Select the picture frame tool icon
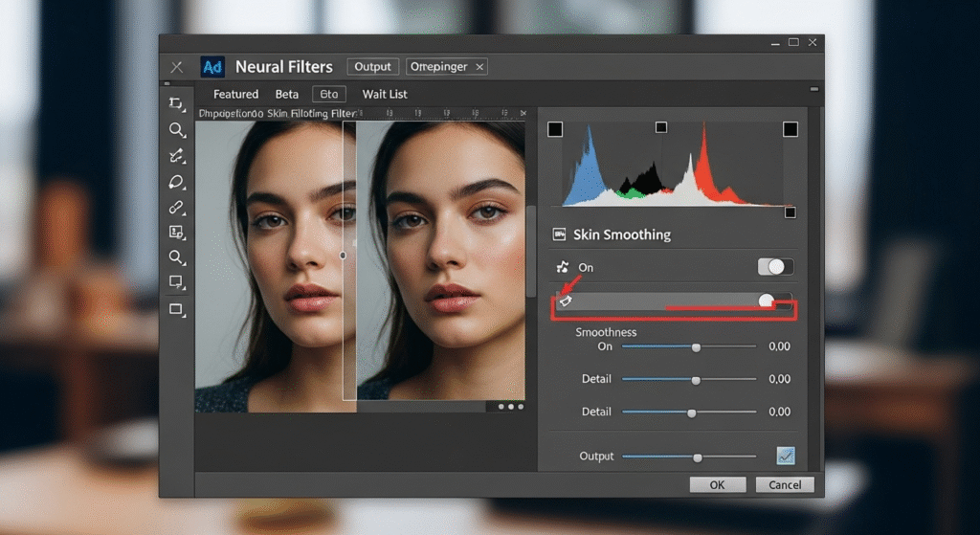The width and height of the screenshot is (980, 535). 177,233
